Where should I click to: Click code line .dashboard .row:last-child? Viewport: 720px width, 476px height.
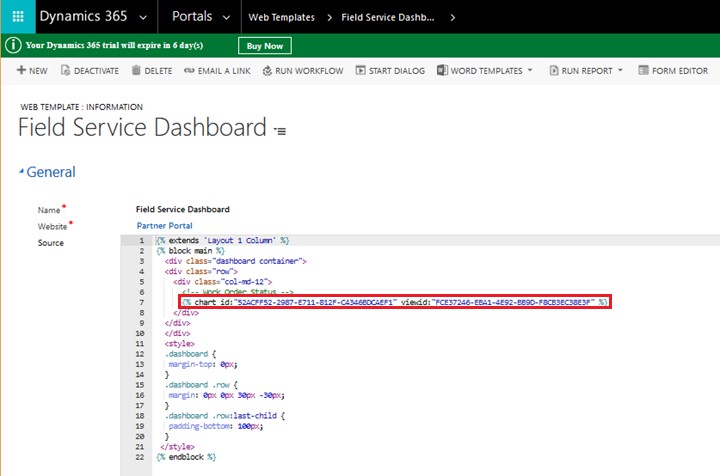pyautogui.click(x=225, y=416)
